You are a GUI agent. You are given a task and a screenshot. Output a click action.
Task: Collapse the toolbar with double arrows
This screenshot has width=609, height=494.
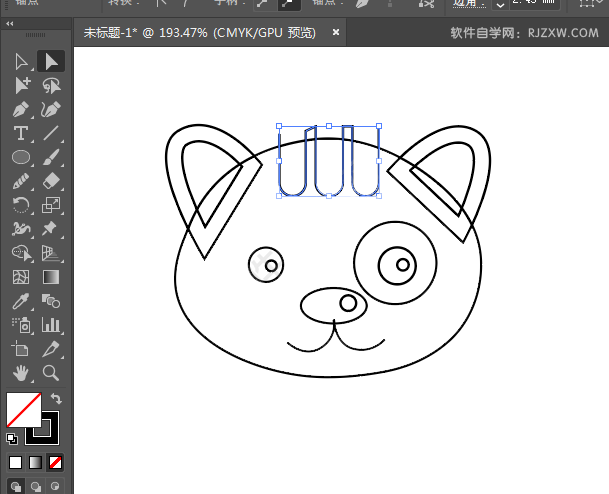(x=10, y=24)
